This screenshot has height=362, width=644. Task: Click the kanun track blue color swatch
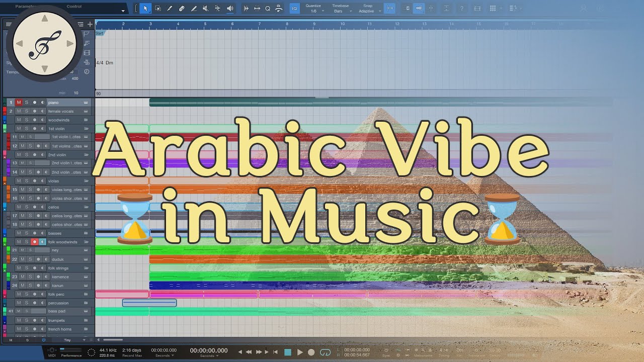click(x=9, y=286)
